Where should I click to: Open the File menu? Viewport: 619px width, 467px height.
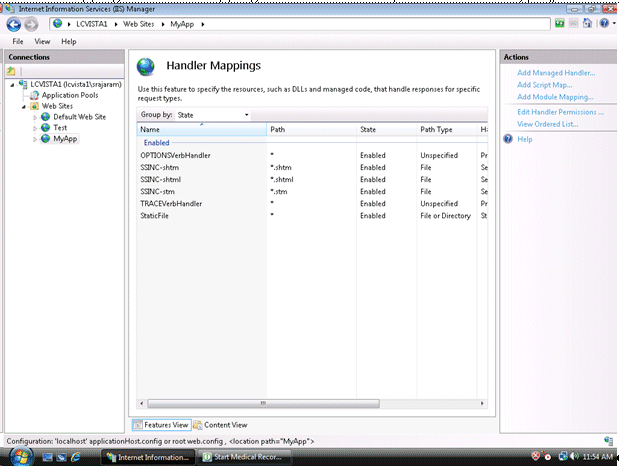(x=18, y=41)
